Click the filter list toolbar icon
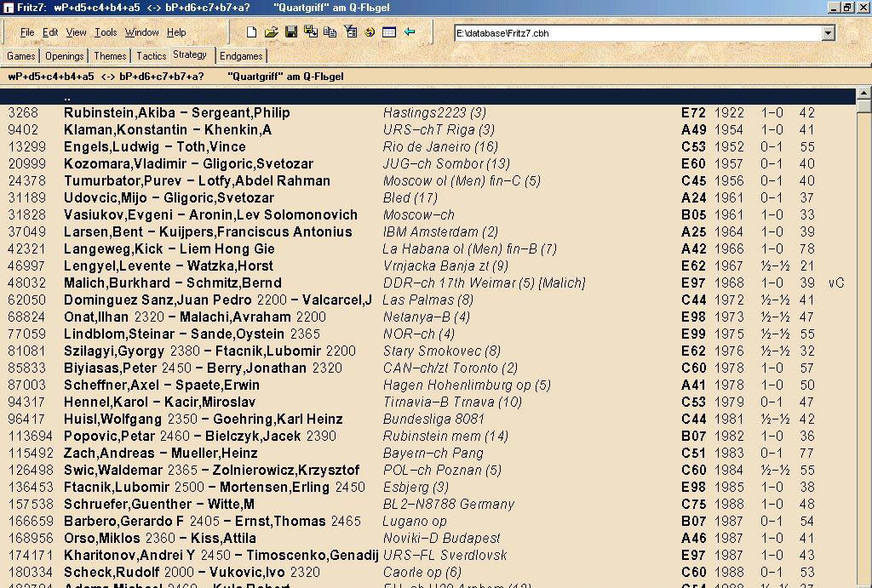 pos(350,32)
